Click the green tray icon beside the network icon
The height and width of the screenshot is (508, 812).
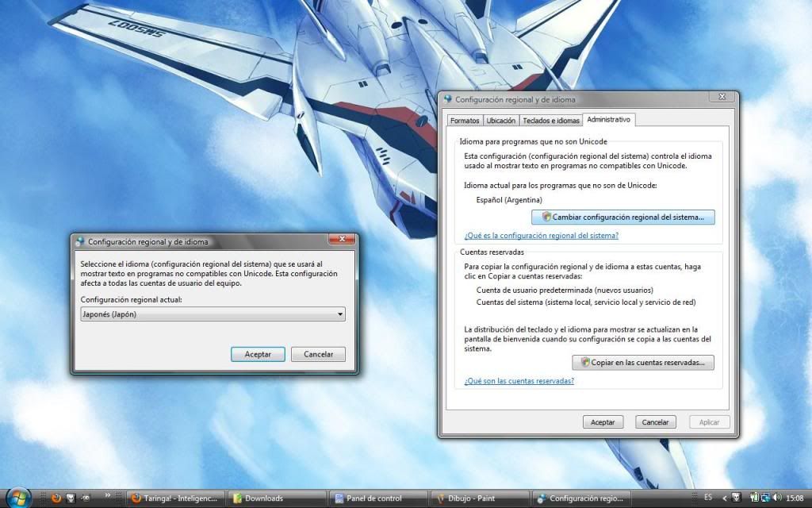coord(755,498)
